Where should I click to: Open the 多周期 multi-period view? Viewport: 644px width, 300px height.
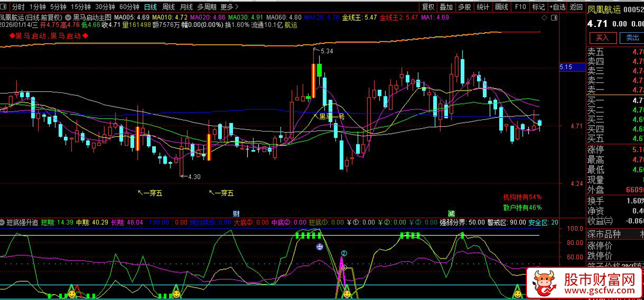click(207, 7)
